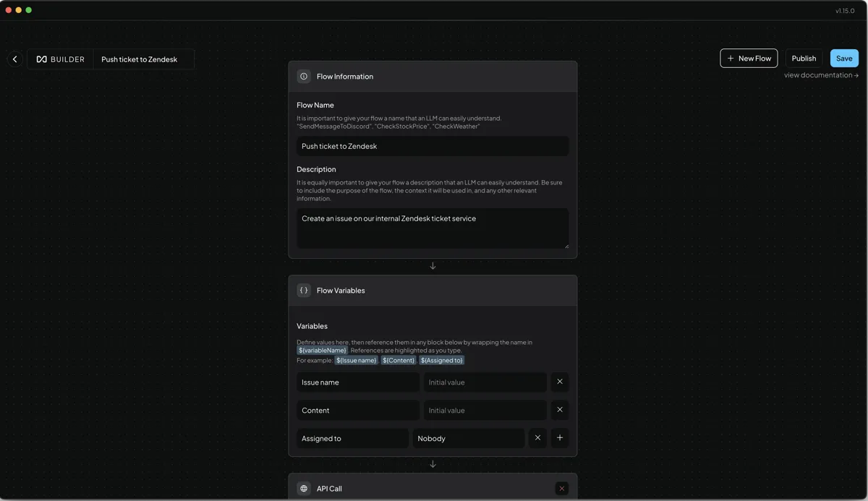Click the ${Assigned to} example tag
The image size is (868, 501).
coord(442,360)
